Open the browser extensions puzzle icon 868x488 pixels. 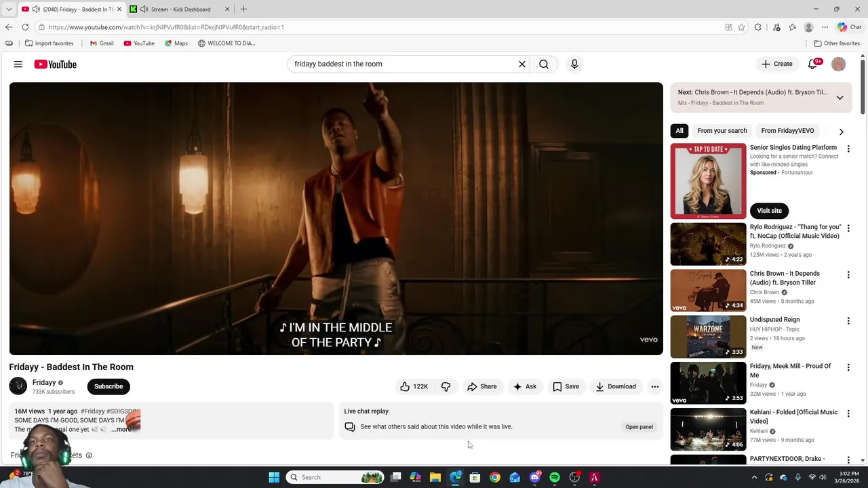coord(758,27)
